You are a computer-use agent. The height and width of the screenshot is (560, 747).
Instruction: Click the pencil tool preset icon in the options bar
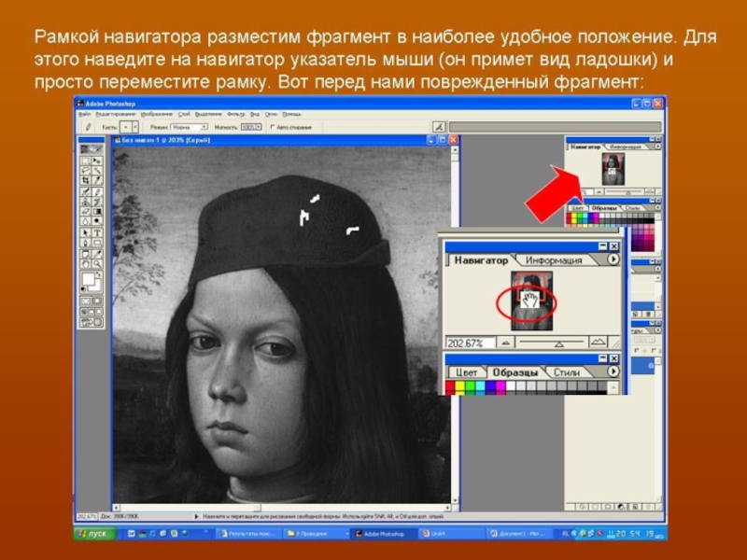[88, 127]
